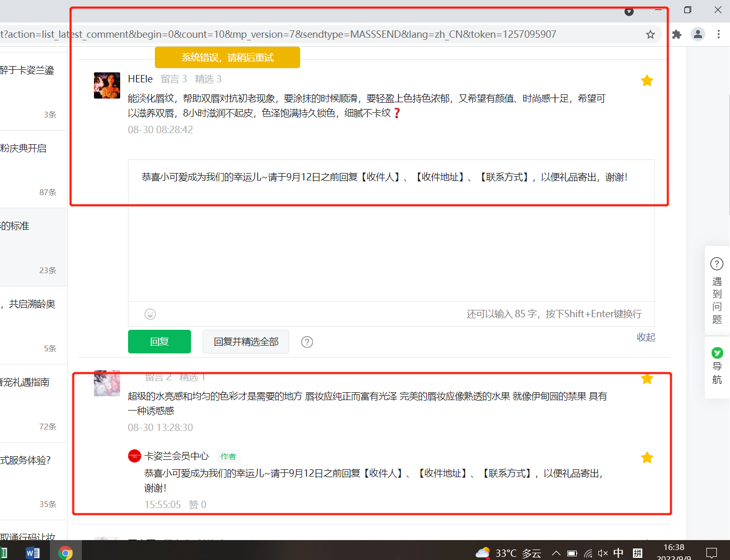The width and height of the screenshot is (730, 560).
Task: Click the muted volume icon
Action: coord(603,553)
